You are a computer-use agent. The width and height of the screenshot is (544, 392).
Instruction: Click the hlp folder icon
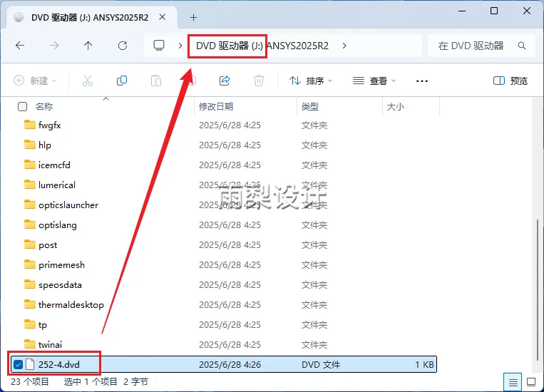(30, 144)
